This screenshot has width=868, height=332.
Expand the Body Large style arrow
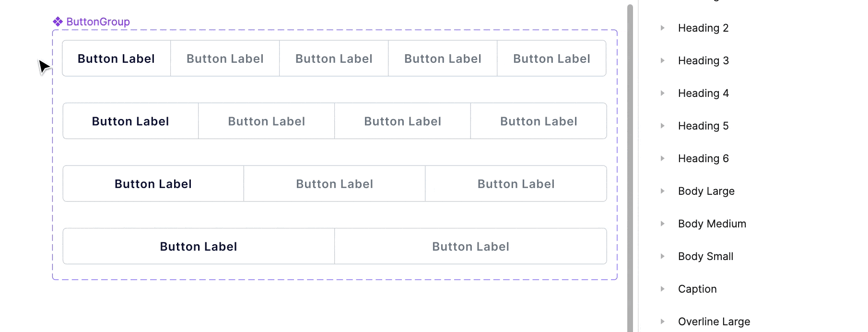(662, 191)
